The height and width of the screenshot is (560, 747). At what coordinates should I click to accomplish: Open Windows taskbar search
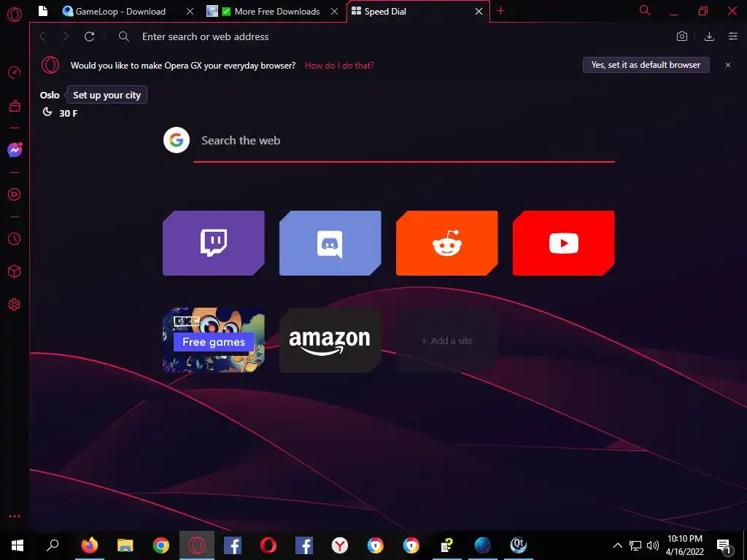tap(53, 545)
